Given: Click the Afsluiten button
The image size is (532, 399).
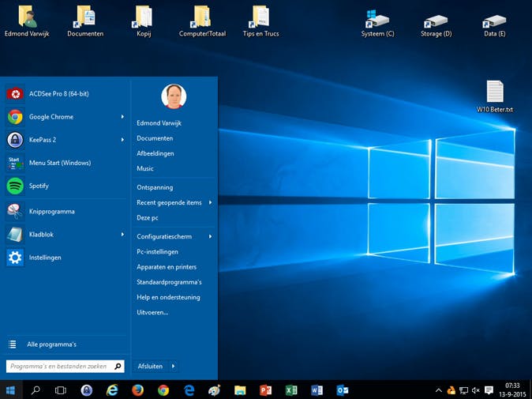Looking at the screenshot, I should [x=150, y=367].
